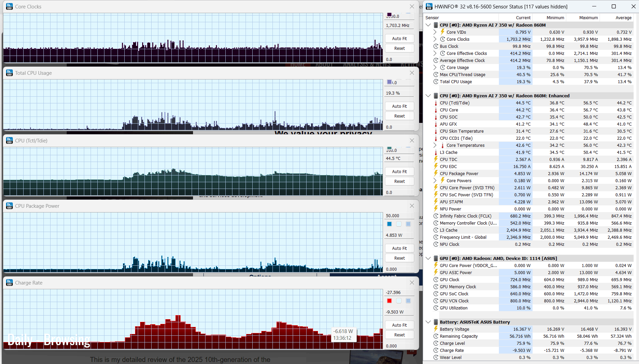Select the Frequency Limit - Global row
This screenshot has height=364, width=639.
(532, 237)
